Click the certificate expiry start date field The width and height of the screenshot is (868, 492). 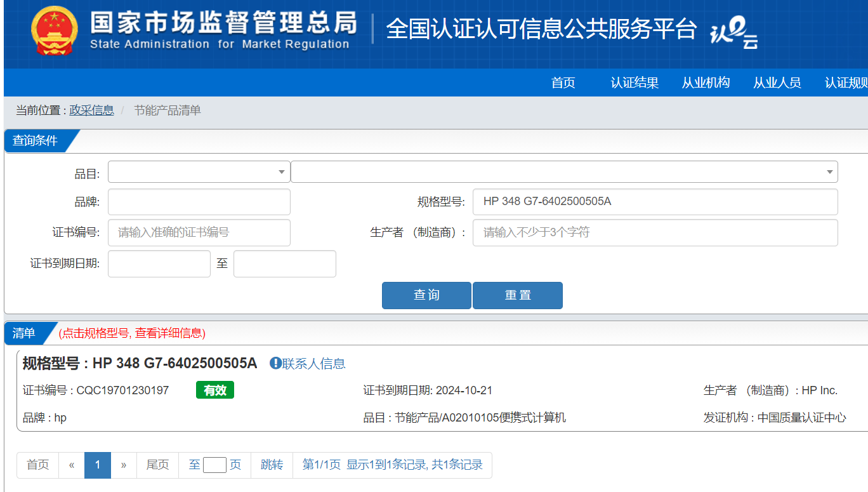(159, 263)
